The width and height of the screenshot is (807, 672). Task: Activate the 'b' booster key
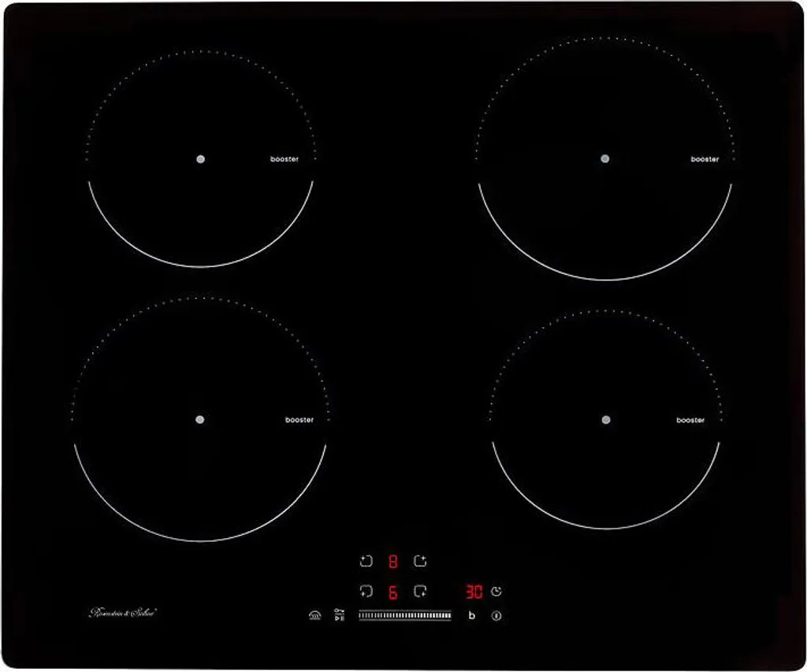471,615
